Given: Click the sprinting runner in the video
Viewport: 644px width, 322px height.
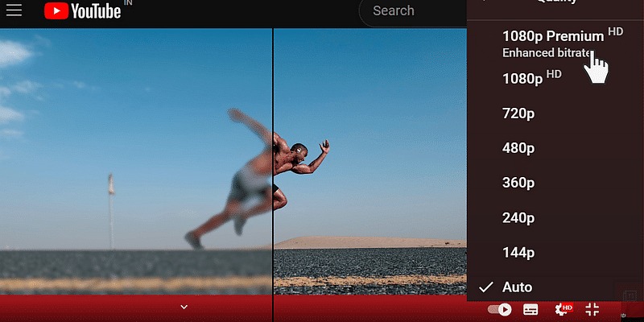Looking at the screenshot, I should pyautogui.click(x=298, y=161).
